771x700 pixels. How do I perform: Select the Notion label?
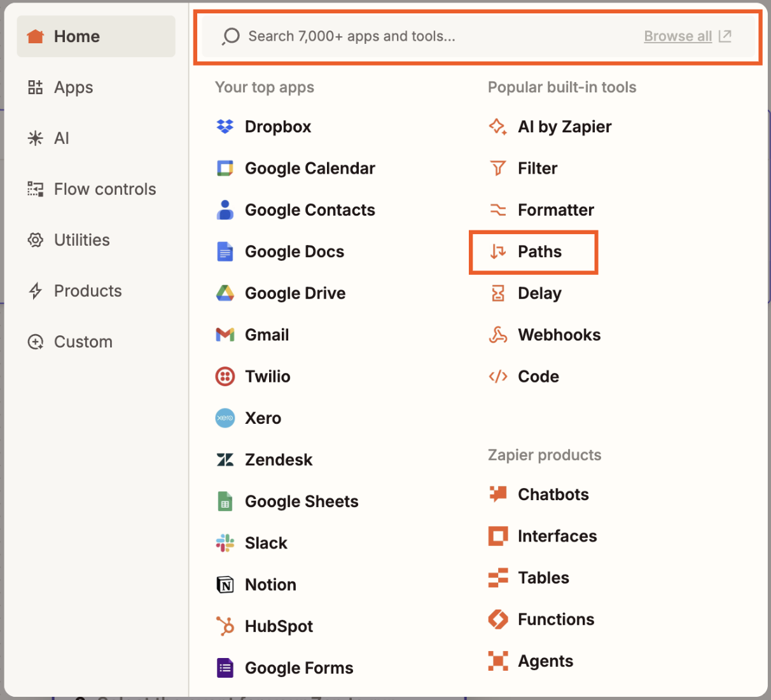(x=270, y=585)
